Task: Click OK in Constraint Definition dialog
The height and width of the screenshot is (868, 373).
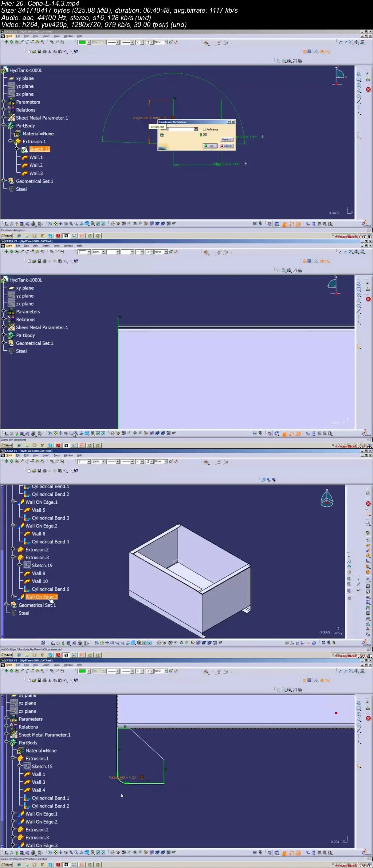Action: click(x=210, y=146)
